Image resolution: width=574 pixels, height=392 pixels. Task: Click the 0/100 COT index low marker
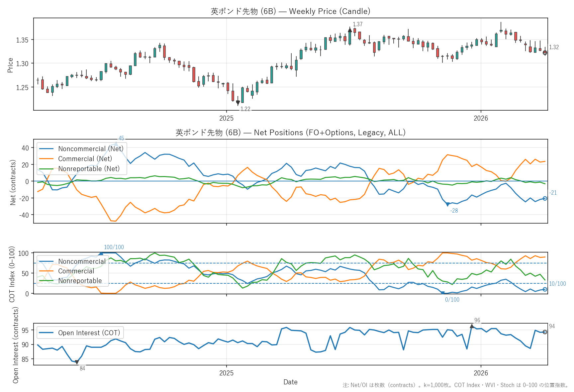(x=442, y=293)
